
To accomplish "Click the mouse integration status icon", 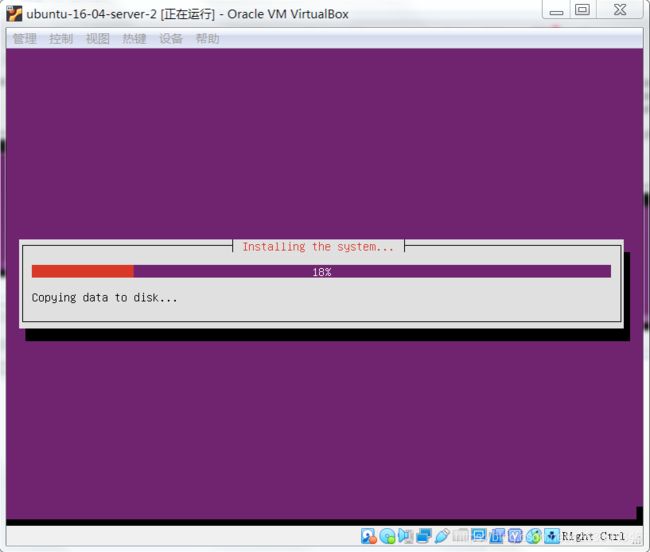I will pos(534,536).
